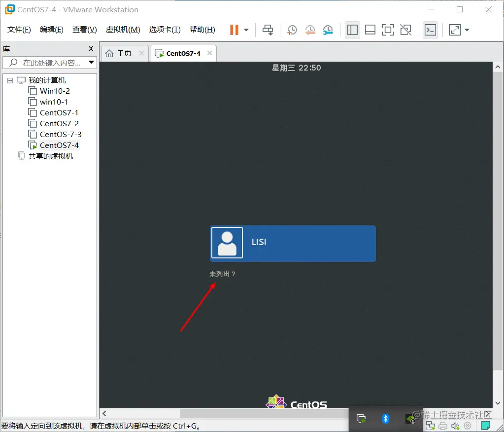504x432 pixels.
Task: Click the vertical scrollbar up arrow
Action: [x=498, y=67]
